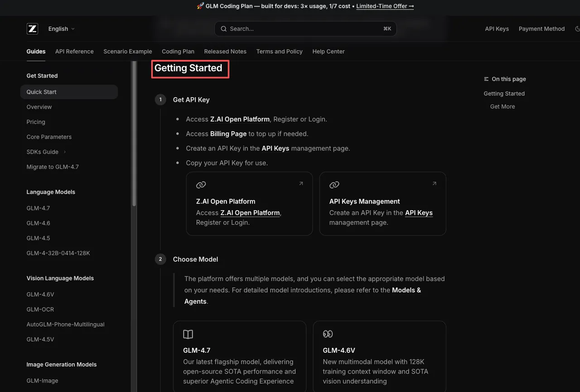
Task: Click link icon in API Keys Management card
Action: click(x=334, y=185)
